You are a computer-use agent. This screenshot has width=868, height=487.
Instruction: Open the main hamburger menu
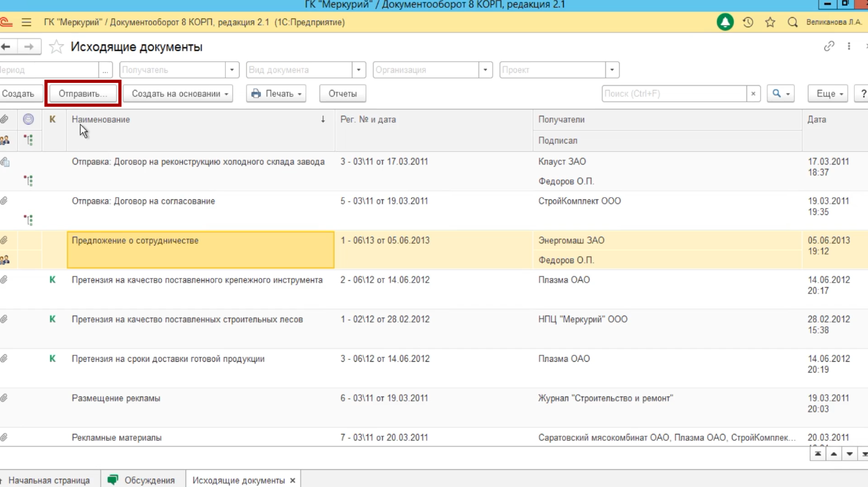tap(26, 22)
